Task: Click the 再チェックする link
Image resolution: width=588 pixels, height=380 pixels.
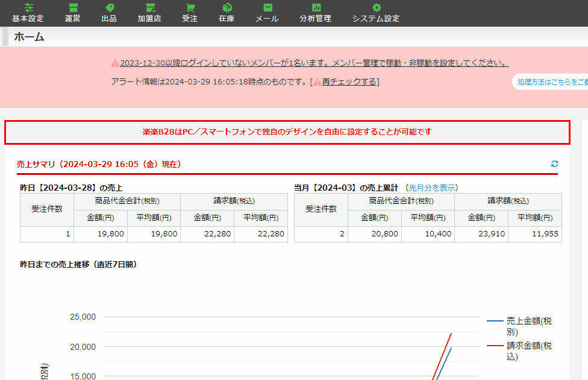Action: coord(349,82)
